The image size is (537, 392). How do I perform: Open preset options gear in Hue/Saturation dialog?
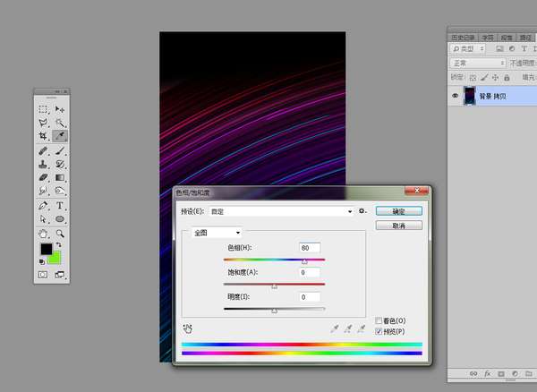point(362,211)
